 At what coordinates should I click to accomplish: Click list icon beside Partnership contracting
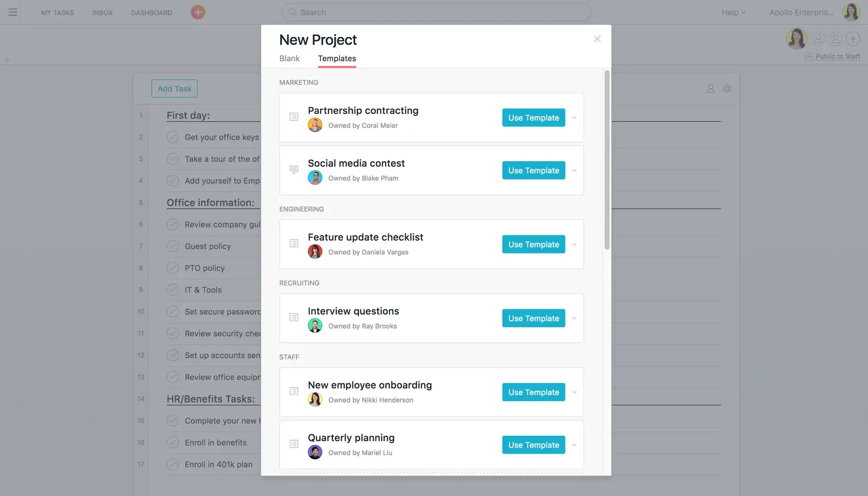294,117
